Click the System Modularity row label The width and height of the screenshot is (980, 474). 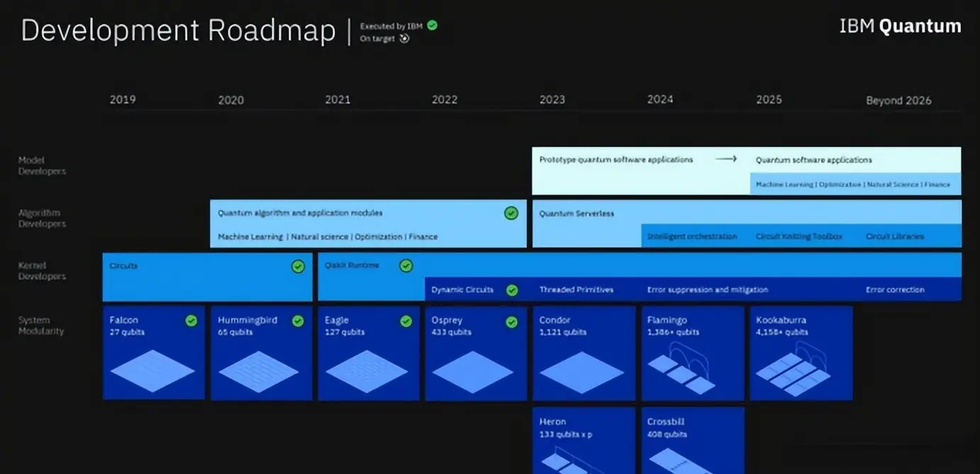point(41,326)
